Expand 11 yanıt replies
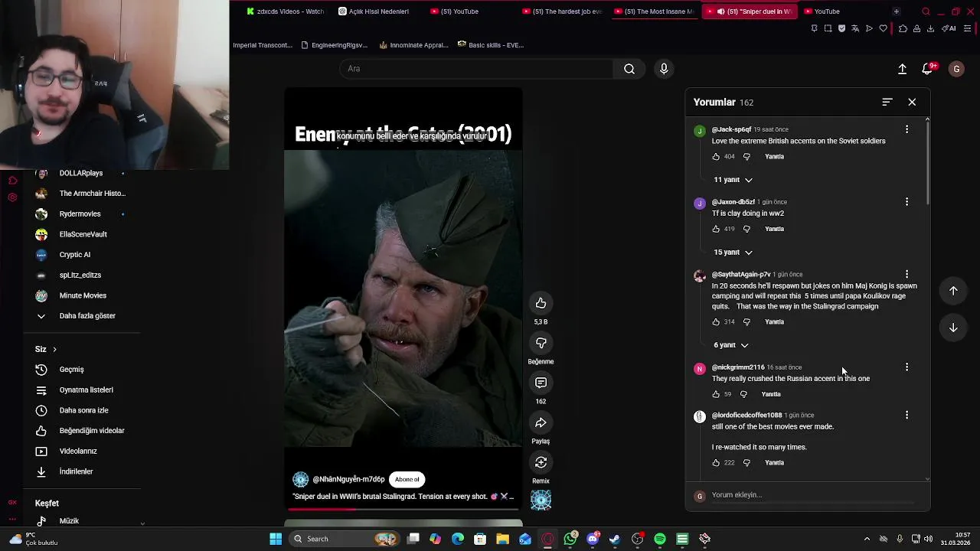This screenshot has width=980, height=551. click(x=733, y=180)
